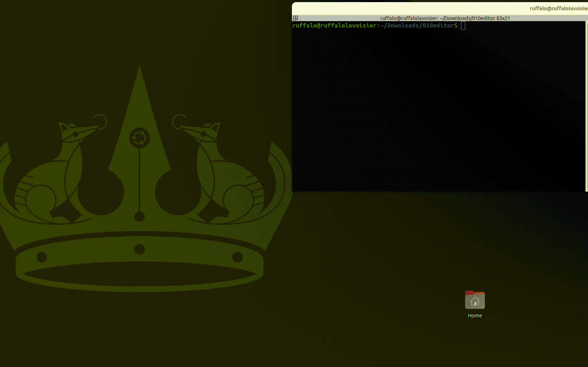Click the terminal group grid icon

(296, 18)
